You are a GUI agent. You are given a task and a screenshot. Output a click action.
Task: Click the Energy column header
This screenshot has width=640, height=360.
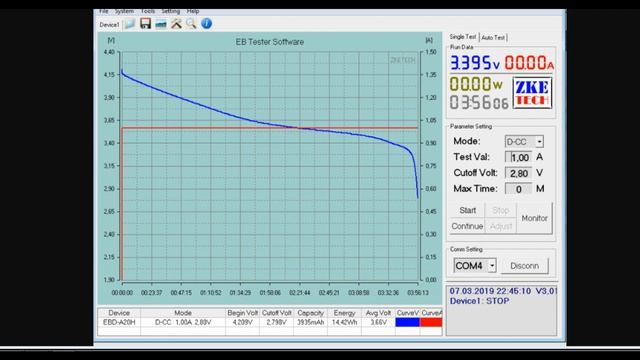click(x=344, y=313)
